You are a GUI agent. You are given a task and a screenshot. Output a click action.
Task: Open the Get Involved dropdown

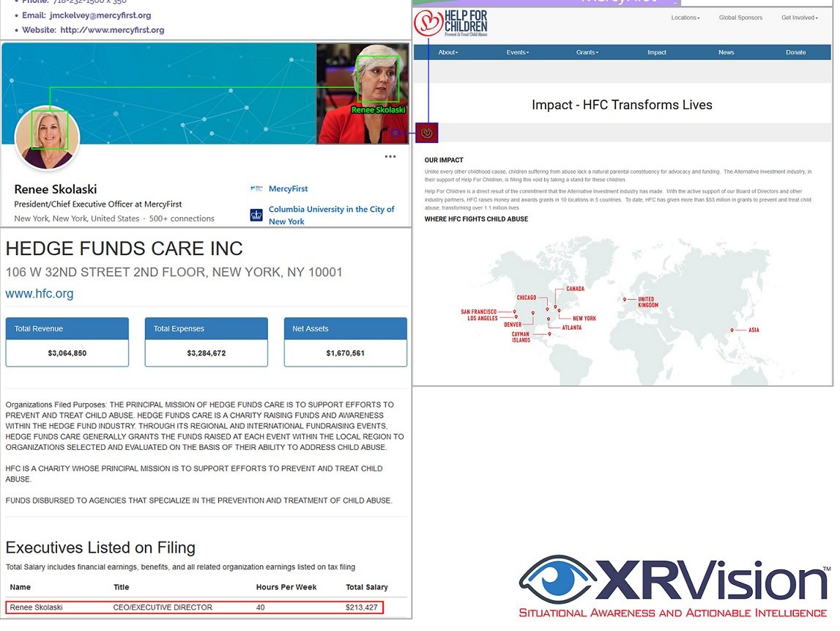(799, 18)
